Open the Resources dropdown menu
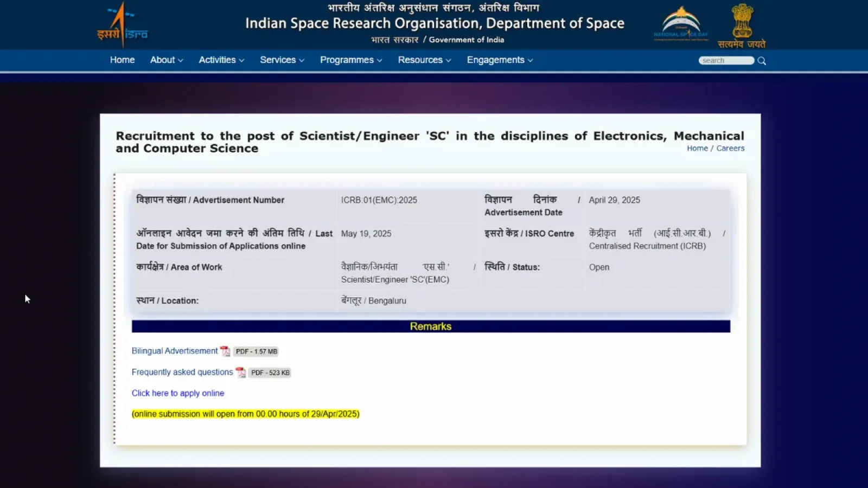The image size is (868, 488). [x=425, y=60]
